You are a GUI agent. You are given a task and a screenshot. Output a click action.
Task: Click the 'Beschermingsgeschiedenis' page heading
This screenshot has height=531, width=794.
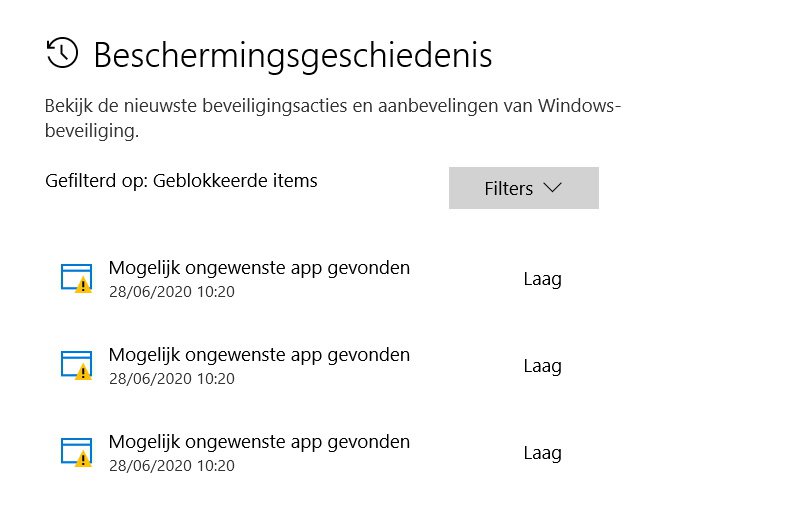(x=293, y=56)
